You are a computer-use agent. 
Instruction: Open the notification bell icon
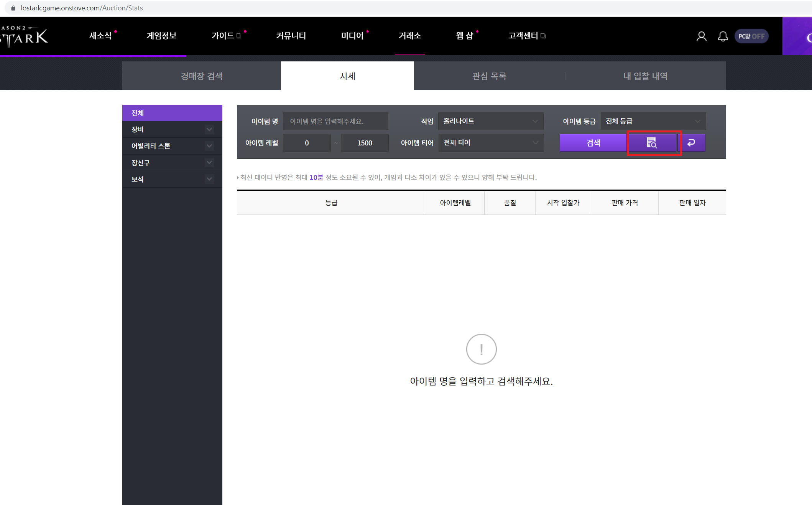click(x=723, y=36)
